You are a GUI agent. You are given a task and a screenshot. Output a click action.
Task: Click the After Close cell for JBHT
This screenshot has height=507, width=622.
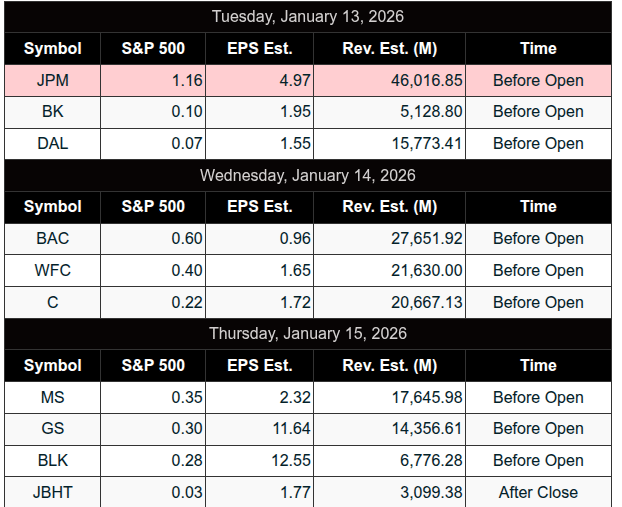(538, 492)
